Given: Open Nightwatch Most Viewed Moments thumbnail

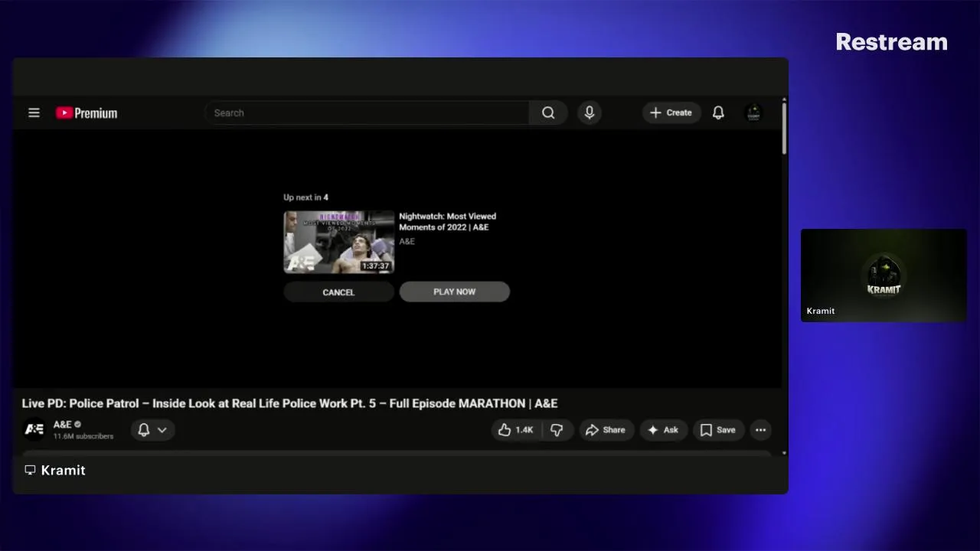Looking at the screenshot, I should point(339,242).
